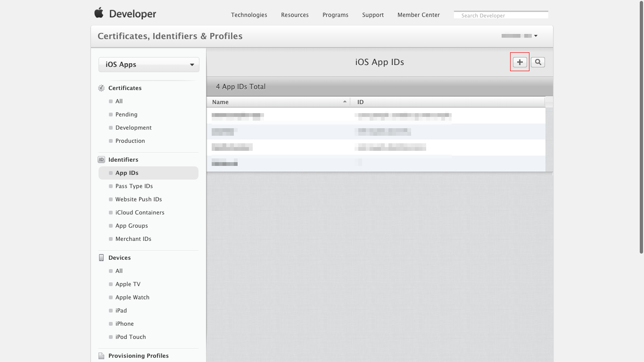Open the Technologies menu
The image size is (644, 362).
(x=249, y=15)
